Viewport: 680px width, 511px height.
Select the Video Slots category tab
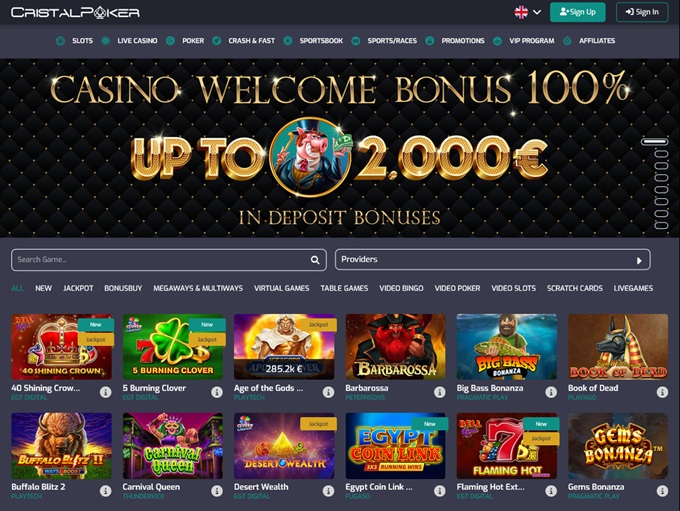[513, 288]
